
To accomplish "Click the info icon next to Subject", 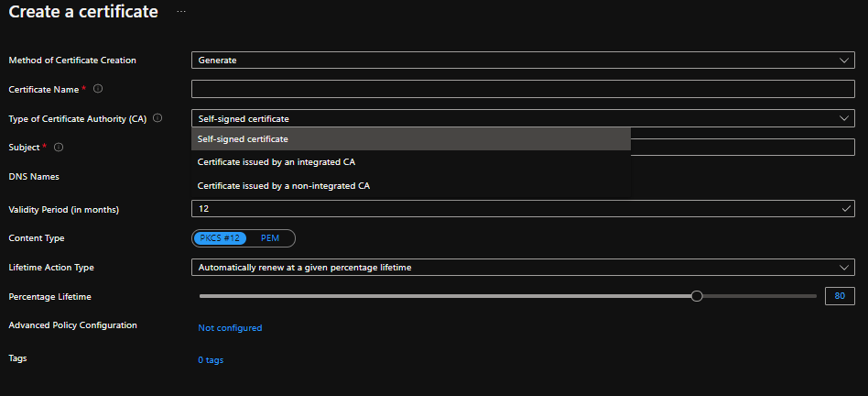I will (59, 147).
